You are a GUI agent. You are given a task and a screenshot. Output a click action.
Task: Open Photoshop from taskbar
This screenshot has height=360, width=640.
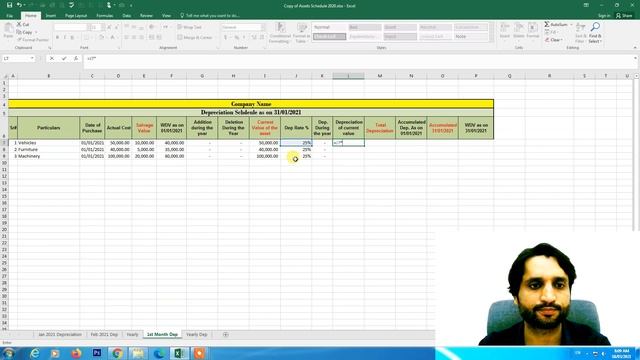coord(97,353)
